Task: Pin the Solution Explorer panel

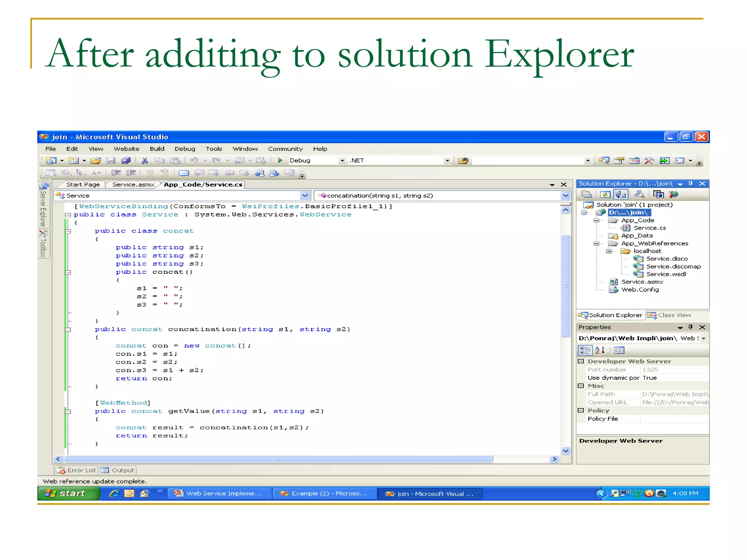Action: coord(690,184)
